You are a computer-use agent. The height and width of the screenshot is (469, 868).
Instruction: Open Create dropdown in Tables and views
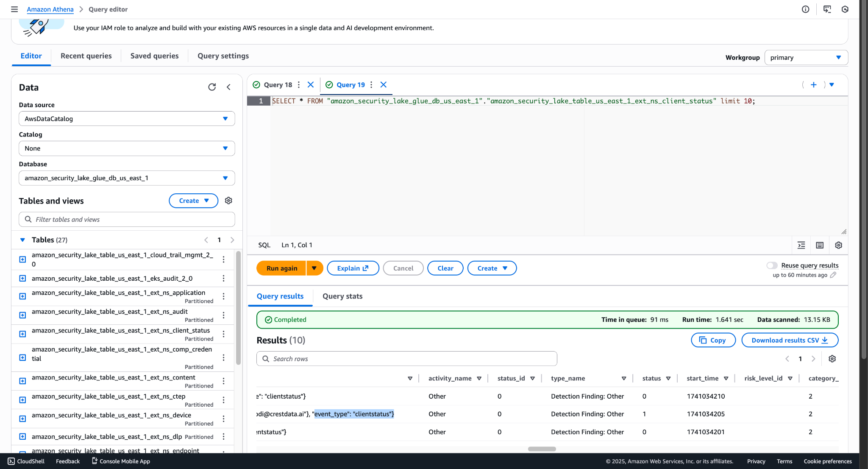pyautogui.click(x=194, y=201)
